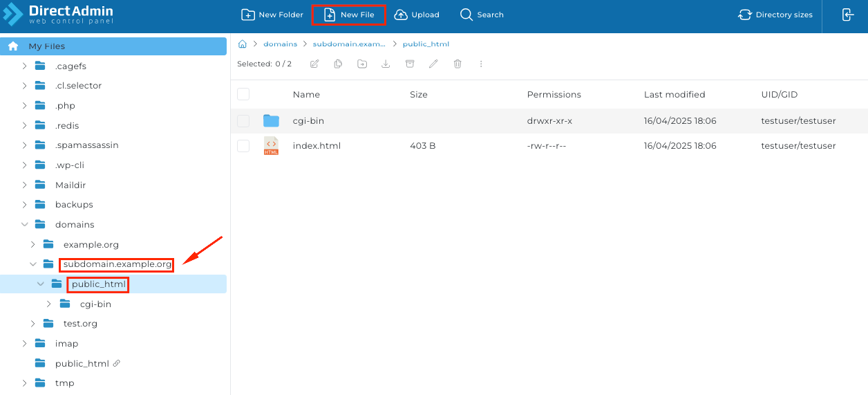Sort the file list by Last modified column
The height and width of the screenshot is (395, 868).
[x=674, y=94]
